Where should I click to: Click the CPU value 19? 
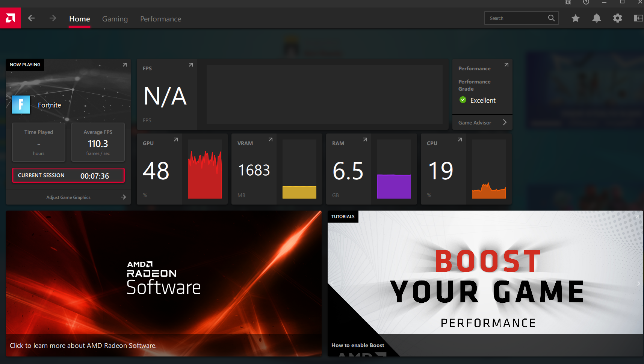(x=441, y=171)
